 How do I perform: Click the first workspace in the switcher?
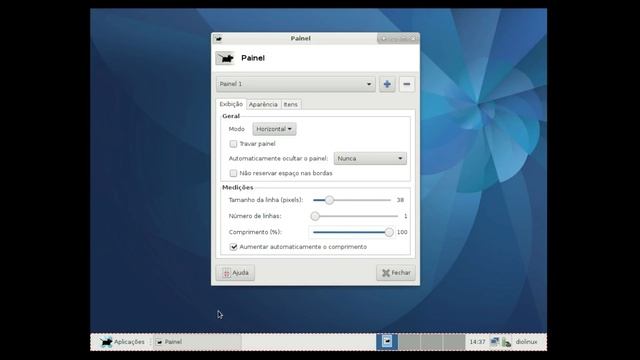[387, 342]
